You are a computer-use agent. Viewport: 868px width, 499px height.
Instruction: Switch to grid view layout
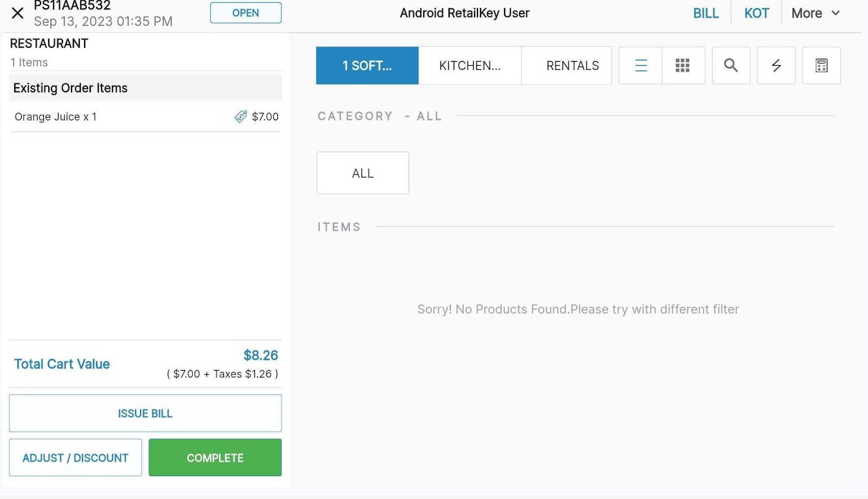click(x=682, y=66)
